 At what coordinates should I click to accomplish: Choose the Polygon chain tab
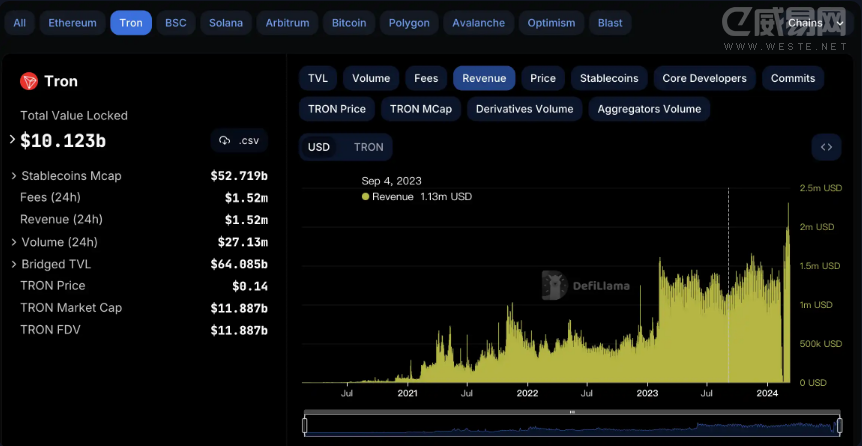click(409, 23)
